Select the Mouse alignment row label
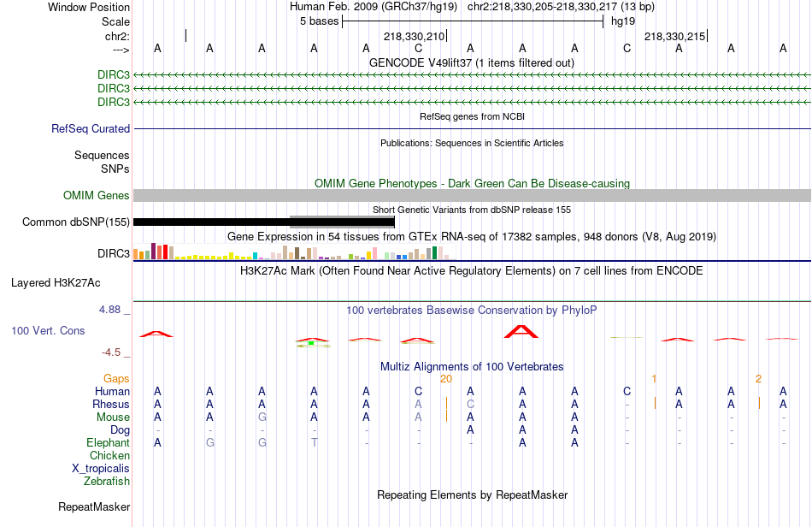 (x=113, y=417)
